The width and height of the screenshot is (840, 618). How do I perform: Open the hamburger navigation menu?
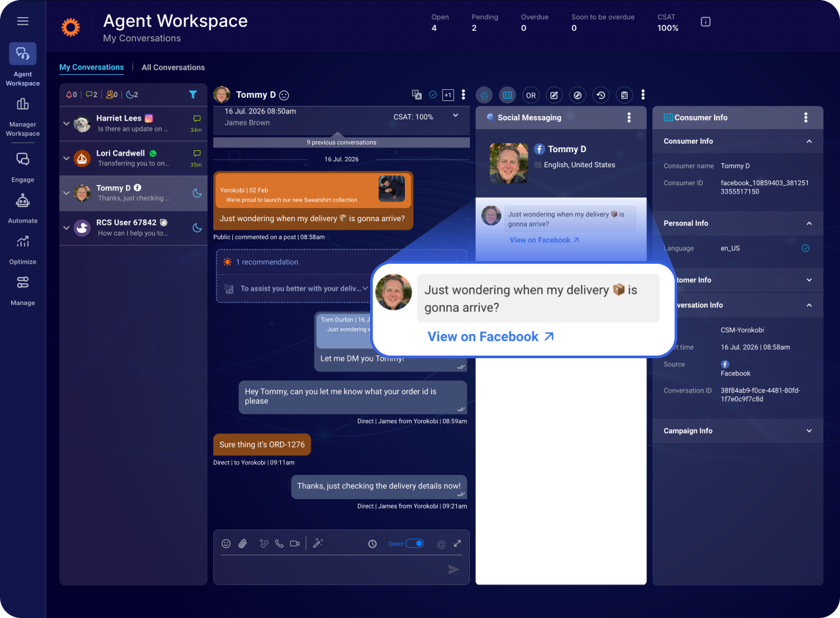click(x=23, y=21)
